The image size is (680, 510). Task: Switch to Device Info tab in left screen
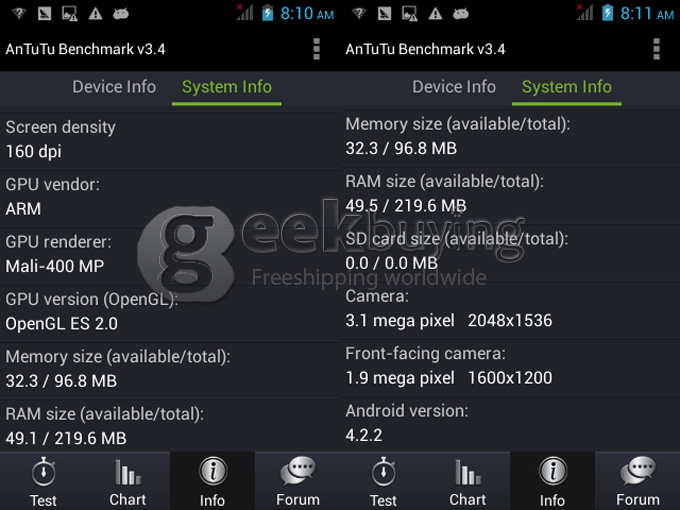click(114, 87)
